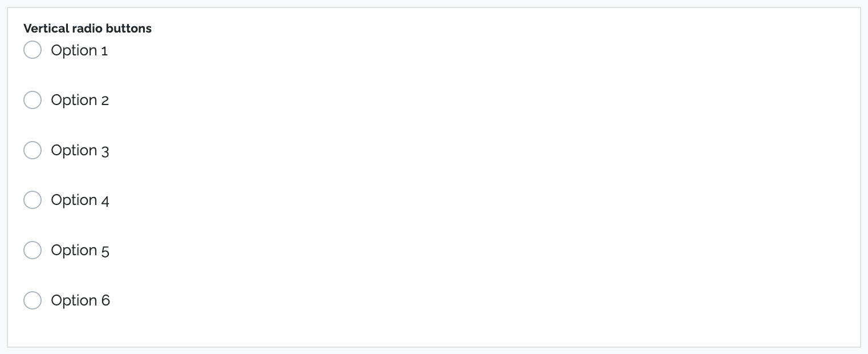
Task: Check the radio circle beside Option 3
Action: click(33, 150)
